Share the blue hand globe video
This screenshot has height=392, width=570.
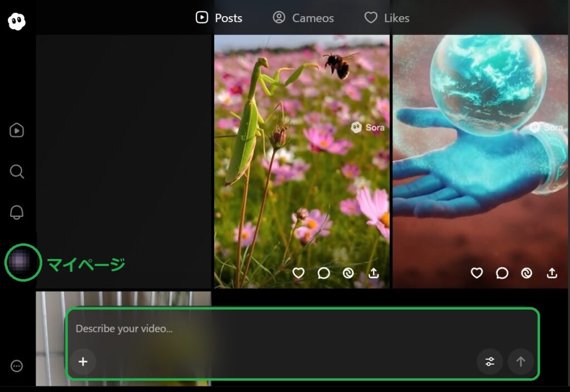click(552, 273)
